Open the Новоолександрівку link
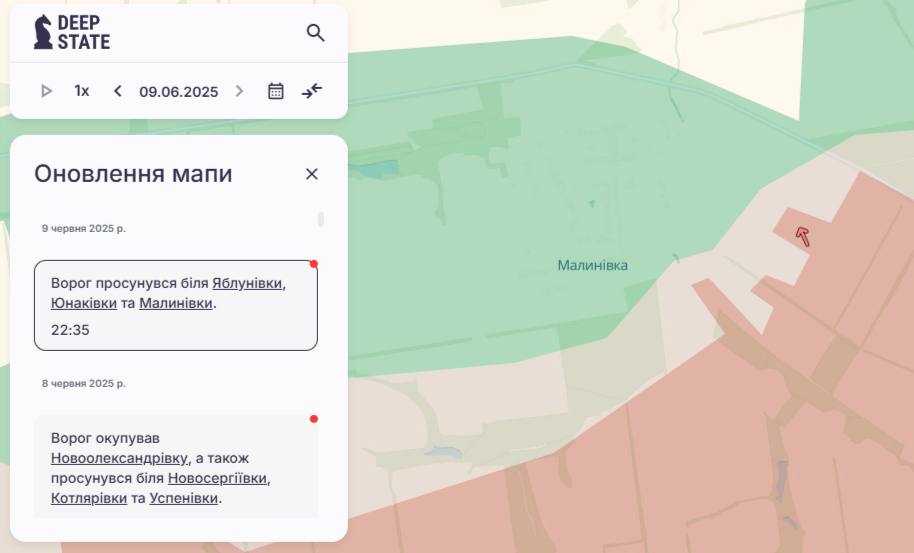The width and height of the screenshot is (914, 553). point(119,458)
